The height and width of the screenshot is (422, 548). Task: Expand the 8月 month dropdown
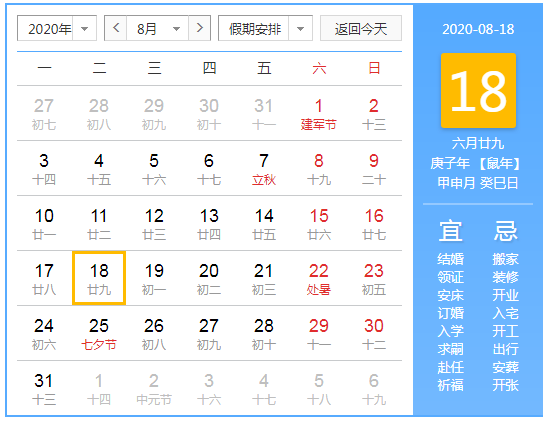pyautogui.click(x=158, y=28)
